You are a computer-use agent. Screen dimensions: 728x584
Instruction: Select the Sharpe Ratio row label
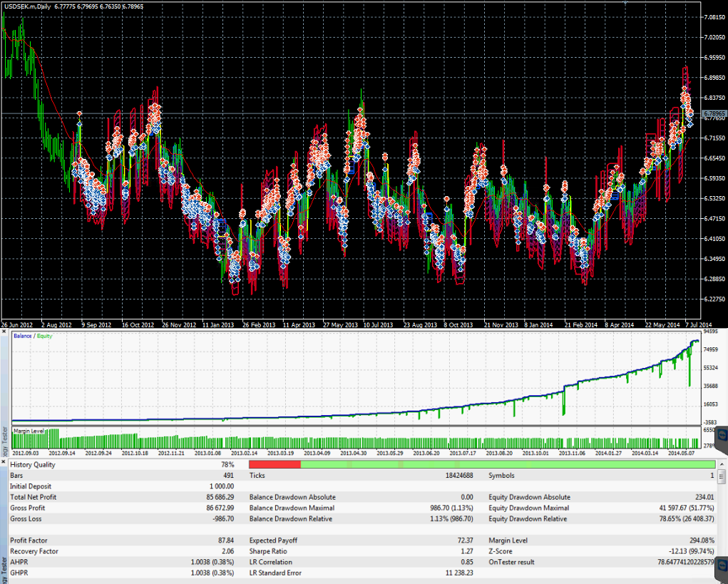coord(269,551)
